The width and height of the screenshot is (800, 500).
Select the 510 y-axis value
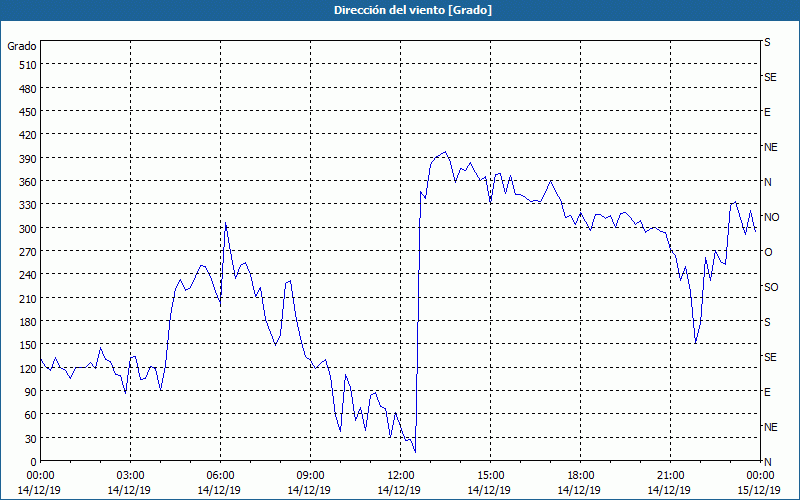coord(27,65)
